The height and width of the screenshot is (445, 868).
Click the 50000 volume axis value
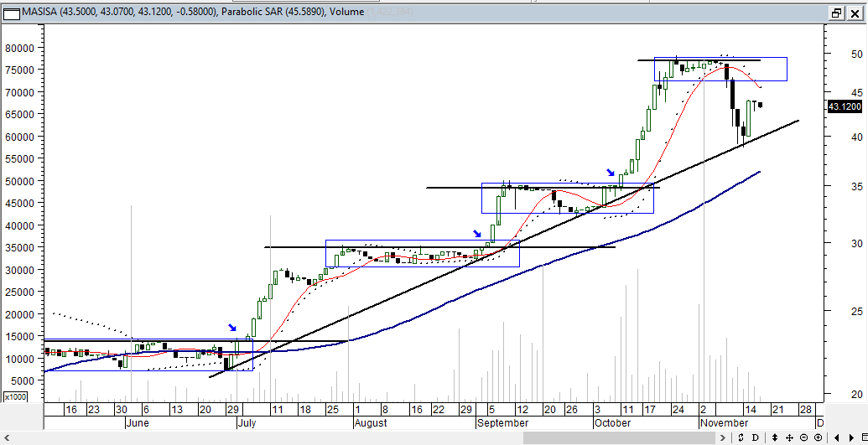click(20, 181)
